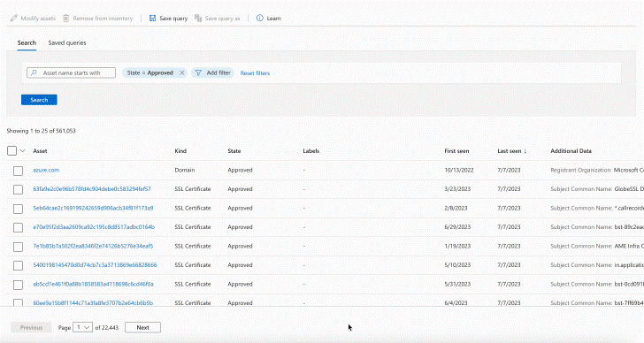Select checkbox for certificate 5400198145470d0d
This screenshot has height=343, width=644.
pyautogui.click(x=18, y=265)
